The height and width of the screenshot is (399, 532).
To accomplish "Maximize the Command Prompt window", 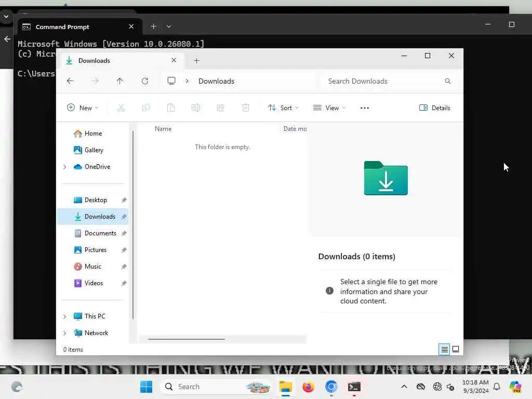I will tap(512, 24).
